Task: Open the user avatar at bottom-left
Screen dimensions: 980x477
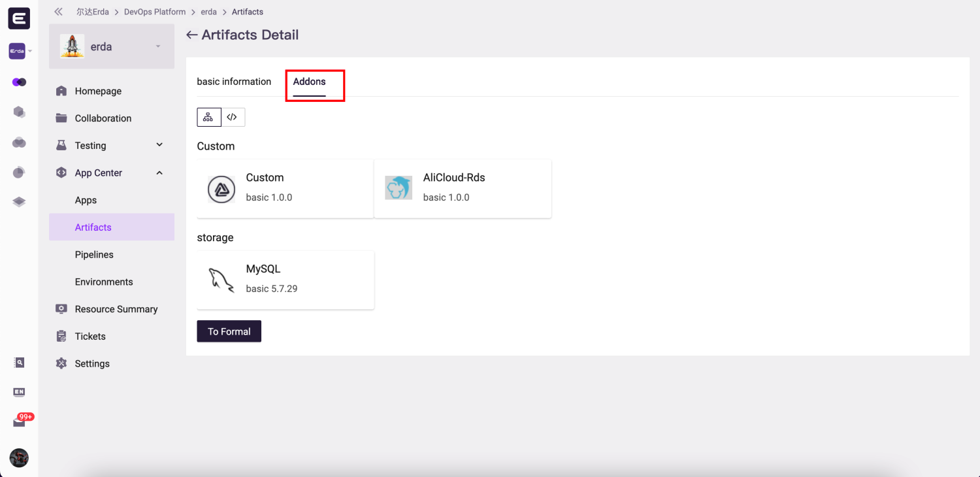Action: tap(19, 457)
